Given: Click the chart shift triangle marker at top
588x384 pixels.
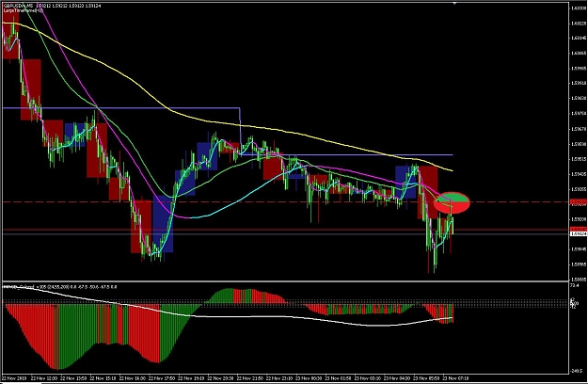Looking at the screenshot, I should [x=454, y=3].
